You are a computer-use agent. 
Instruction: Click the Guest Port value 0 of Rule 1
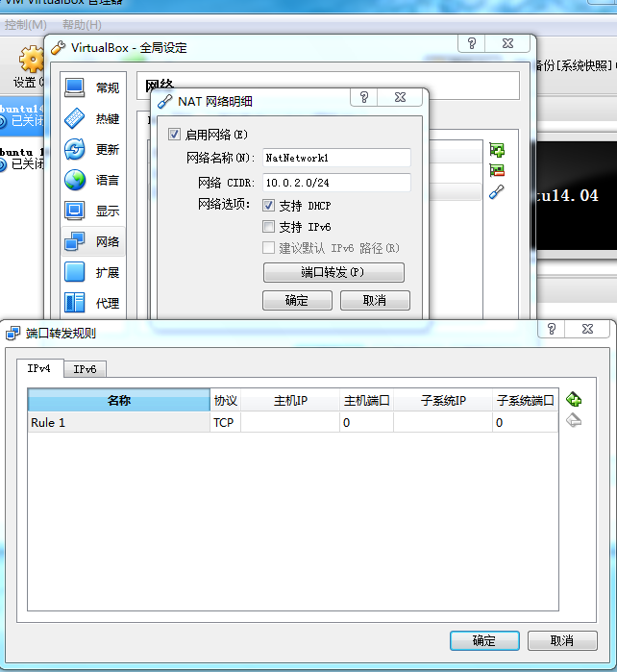coord(526,423)
